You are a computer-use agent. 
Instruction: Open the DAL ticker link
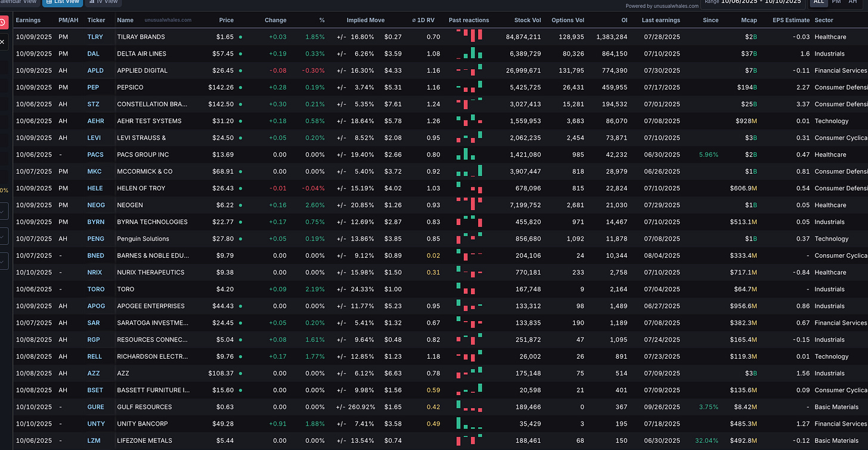click(93, 54)
